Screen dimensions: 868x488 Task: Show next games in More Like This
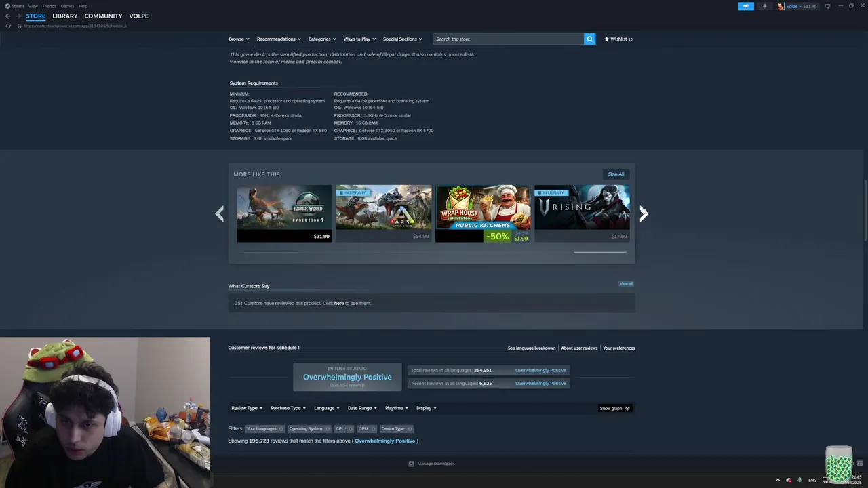(x=644, y=213)
